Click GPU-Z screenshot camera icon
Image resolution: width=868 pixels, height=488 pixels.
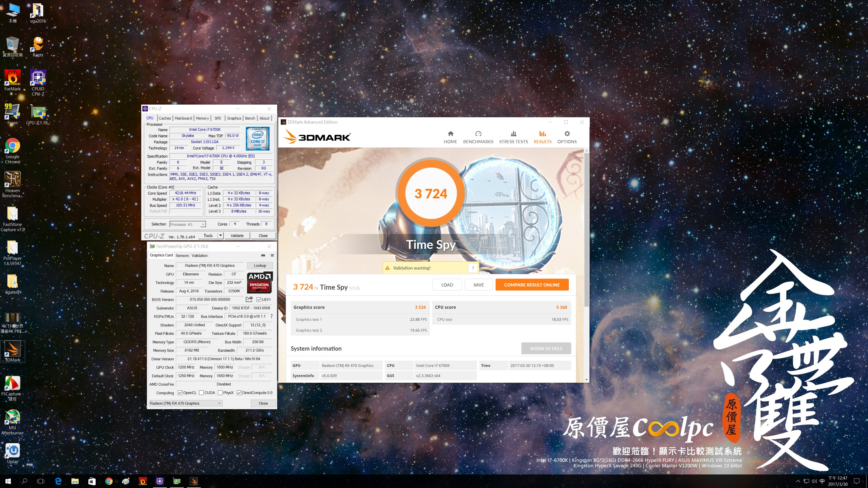coord(263,255)
